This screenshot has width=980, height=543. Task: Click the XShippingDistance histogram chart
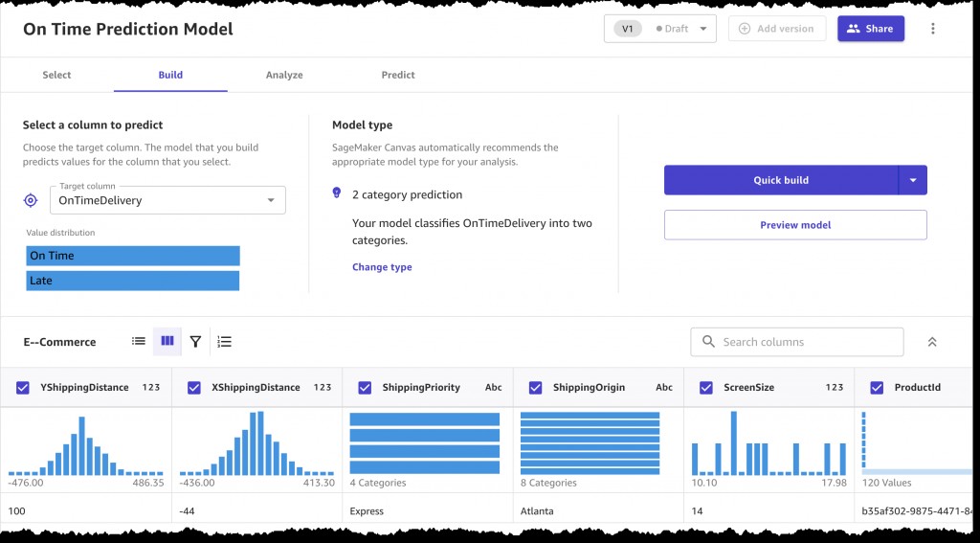coord(256,442)
